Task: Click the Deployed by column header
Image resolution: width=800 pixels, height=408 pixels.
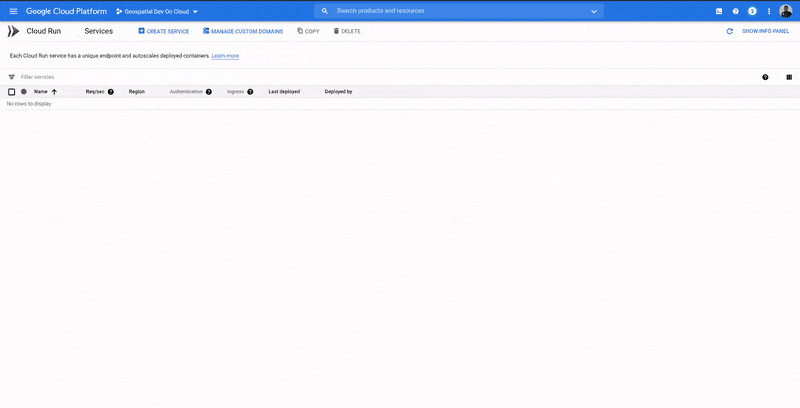Action: [339, 92]
